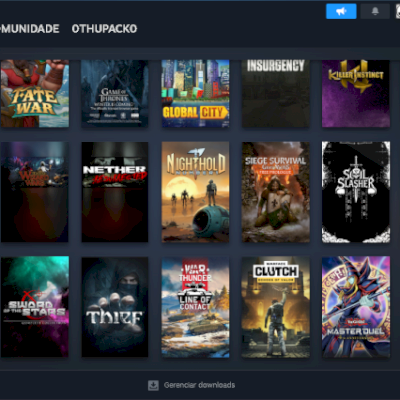The width and height of the screenshot is (400, 400).
Task: Open the Global City game cover
Action: point(195,93)
